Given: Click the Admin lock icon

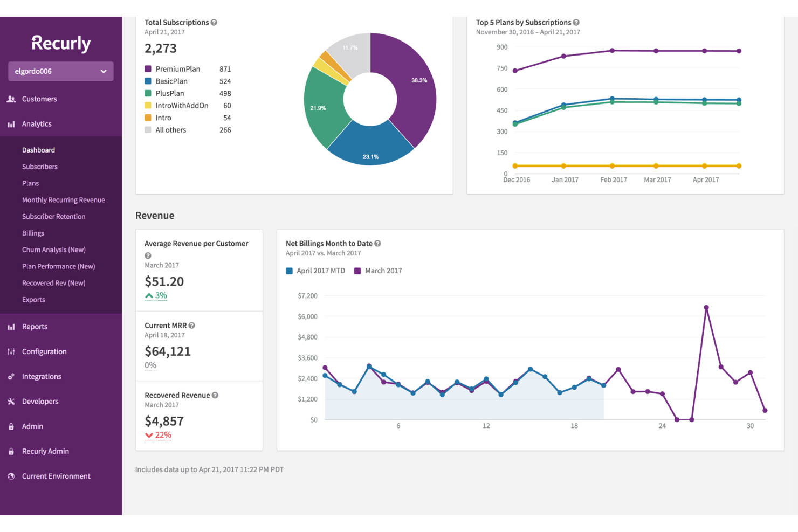Looking at the screenshot, I should click(11, 426).
